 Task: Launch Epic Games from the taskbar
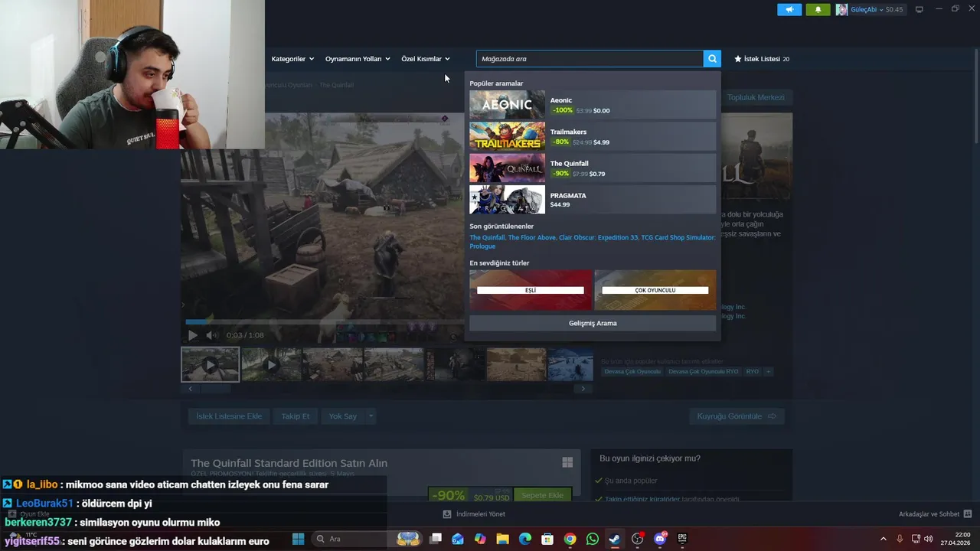tap(682, 539)
